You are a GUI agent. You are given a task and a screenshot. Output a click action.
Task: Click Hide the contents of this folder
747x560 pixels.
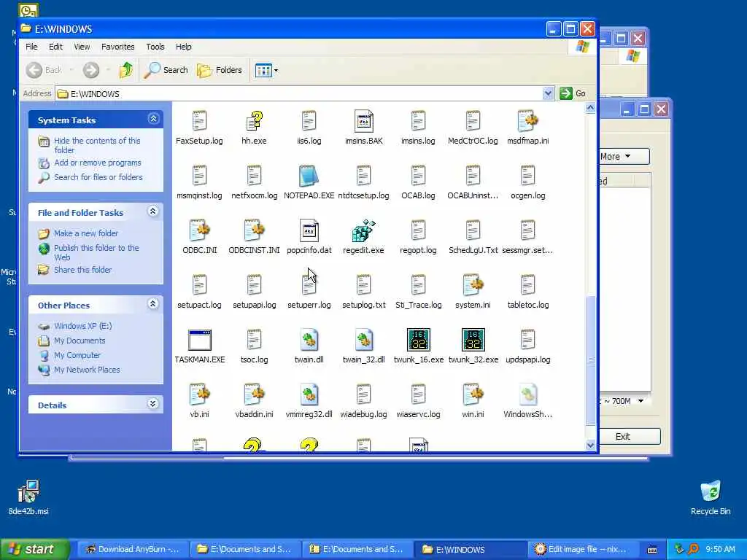coord(97,145)
